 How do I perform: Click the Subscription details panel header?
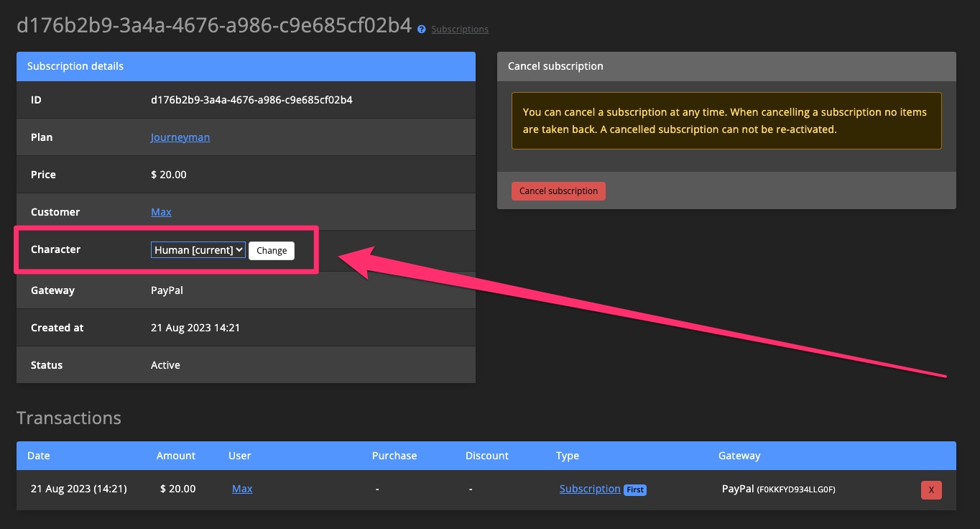pyautogui.click(x=75, y=66)
